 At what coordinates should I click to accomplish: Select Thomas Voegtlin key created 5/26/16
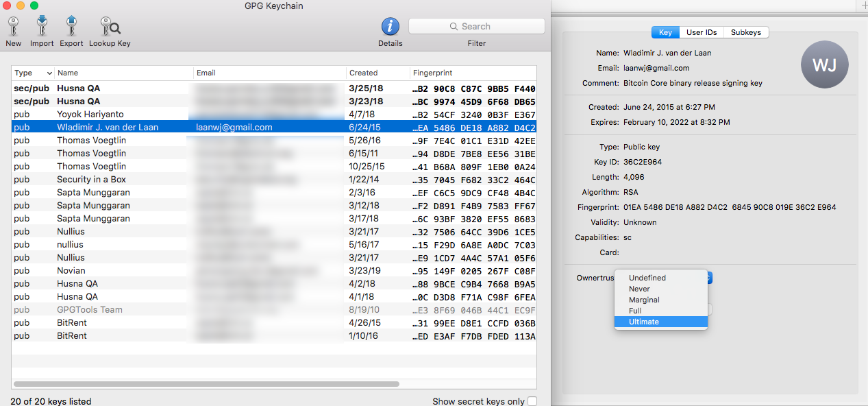(x=274, y=141)
